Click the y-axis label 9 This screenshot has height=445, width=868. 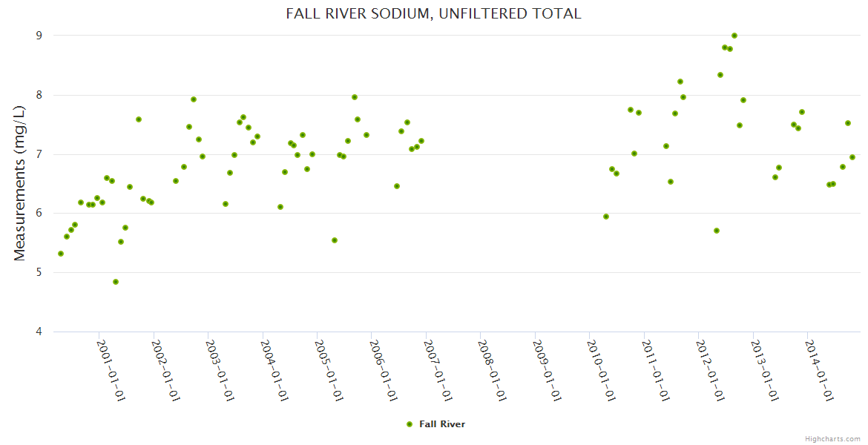(39, 36)
